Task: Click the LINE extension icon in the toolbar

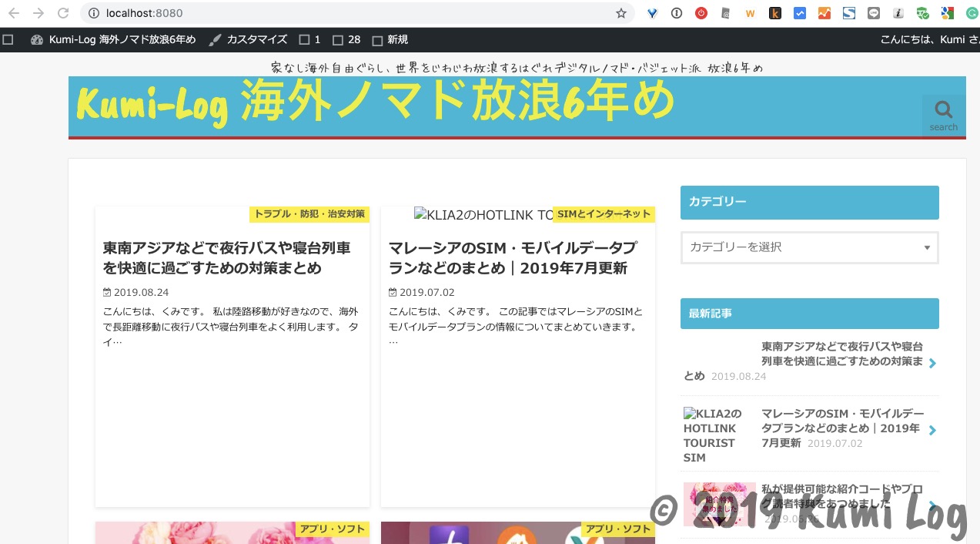Action: [x=873, y=13]
